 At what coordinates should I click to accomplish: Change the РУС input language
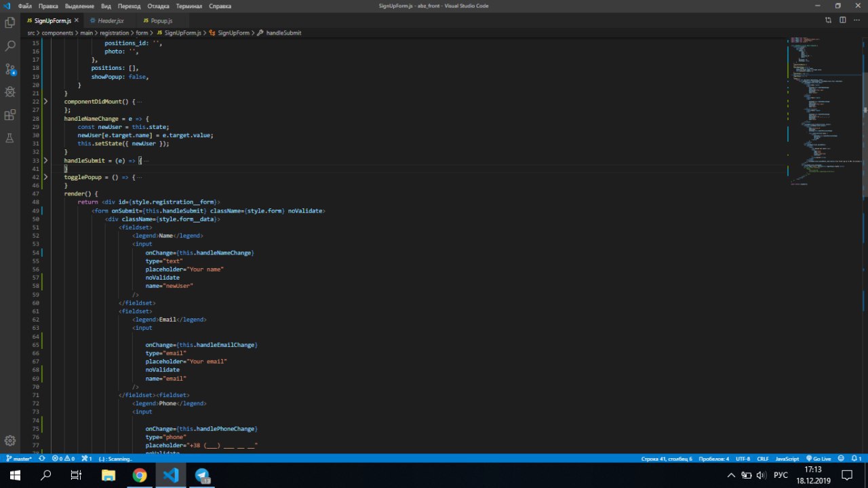click(x=780, y=475)
